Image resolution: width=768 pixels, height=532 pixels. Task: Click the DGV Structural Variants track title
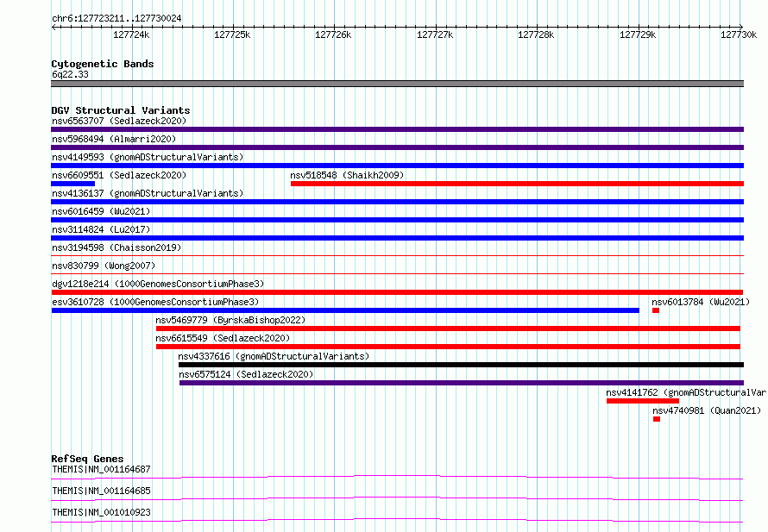[121, 110]
